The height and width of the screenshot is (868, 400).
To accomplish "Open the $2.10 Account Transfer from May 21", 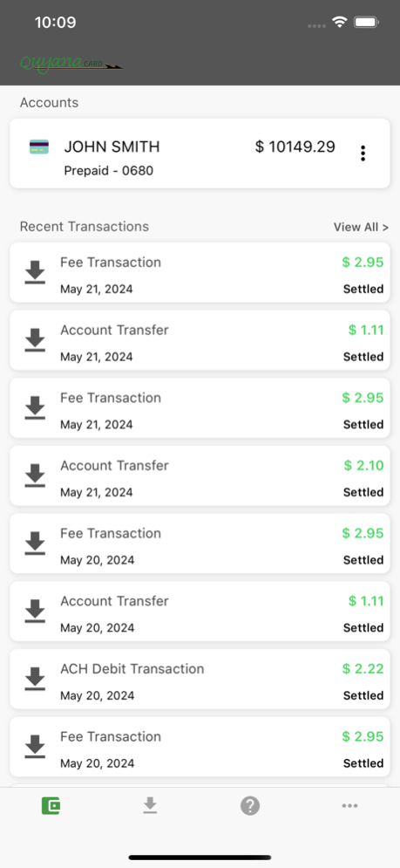I will (x=200, y=476).
